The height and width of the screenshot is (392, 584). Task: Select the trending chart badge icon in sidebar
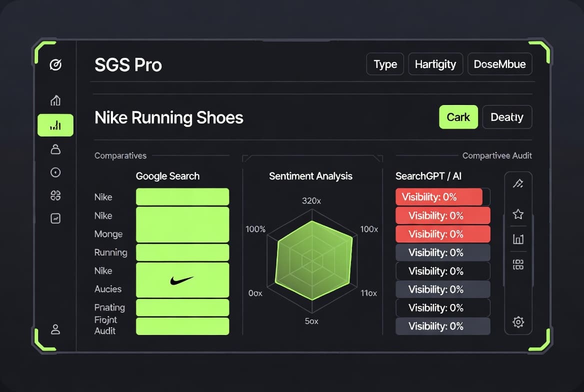click(x=55, y=218)
